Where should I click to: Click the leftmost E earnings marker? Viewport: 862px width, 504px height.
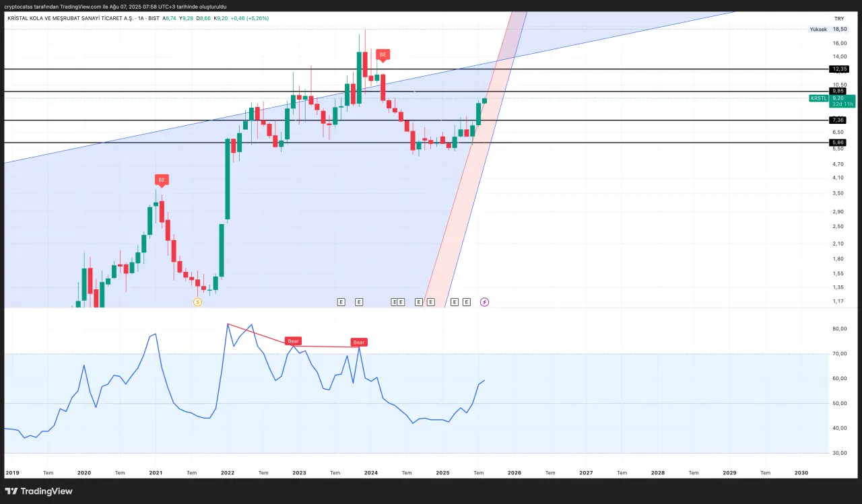pos(341,302)
